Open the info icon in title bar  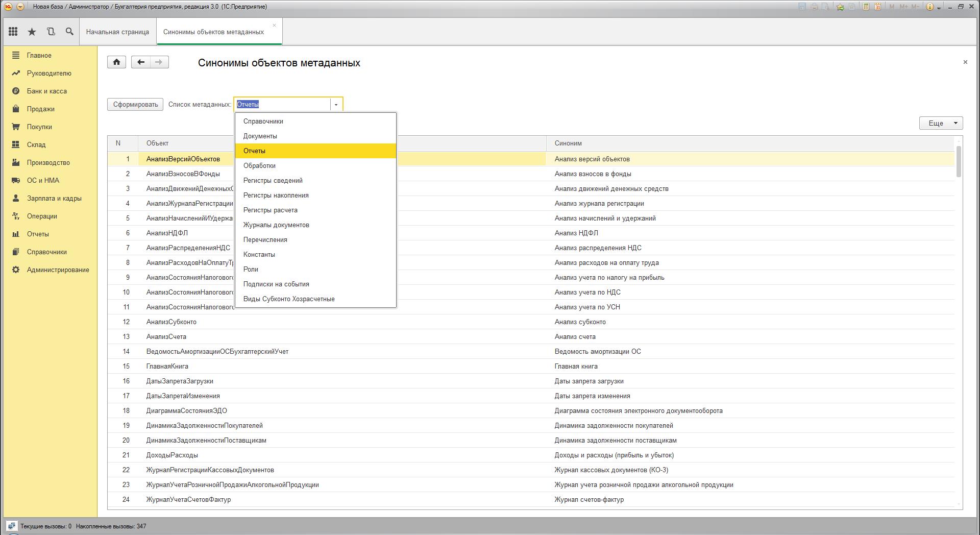[x=929, y=7]
